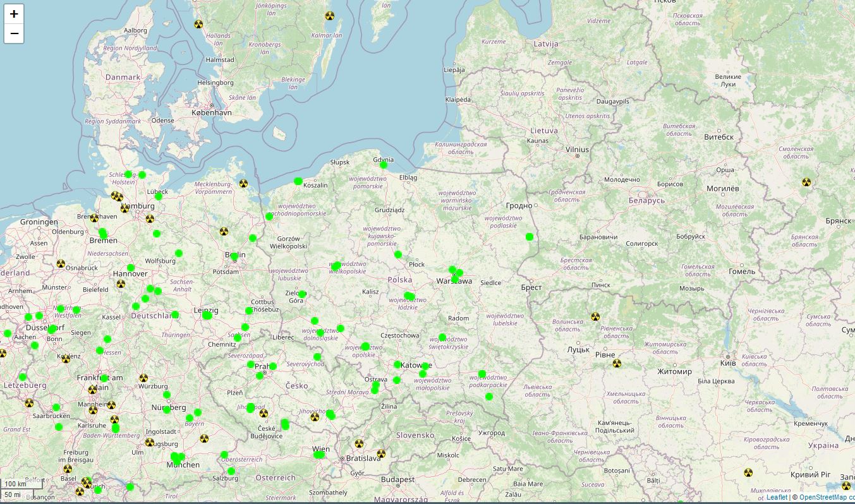Select the green dot at Berlin
855x504 pixels.
234,256
